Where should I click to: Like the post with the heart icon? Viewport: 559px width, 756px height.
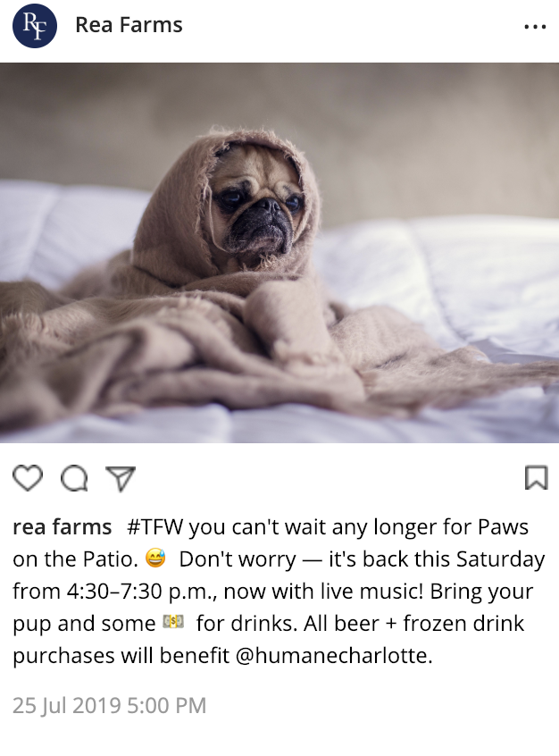pyautogui.click(x=28, y=478)
